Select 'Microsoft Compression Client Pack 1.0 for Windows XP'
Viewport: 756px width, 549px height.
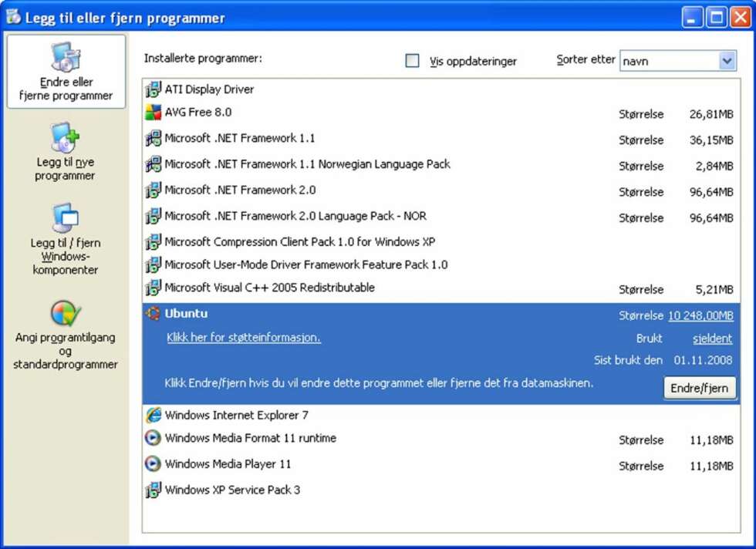point(300,242)
